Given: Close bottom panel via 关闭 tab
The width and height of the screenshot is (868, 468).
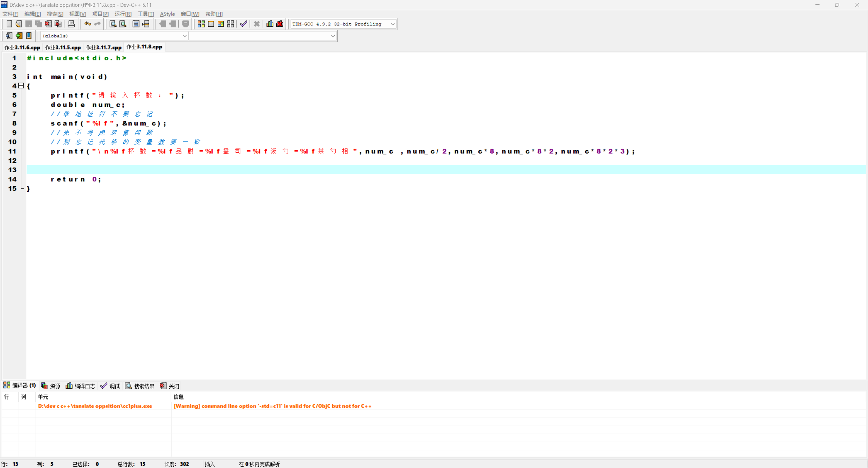Looking at the screenshot, I should pyautogui.click(x=170, y=386).
